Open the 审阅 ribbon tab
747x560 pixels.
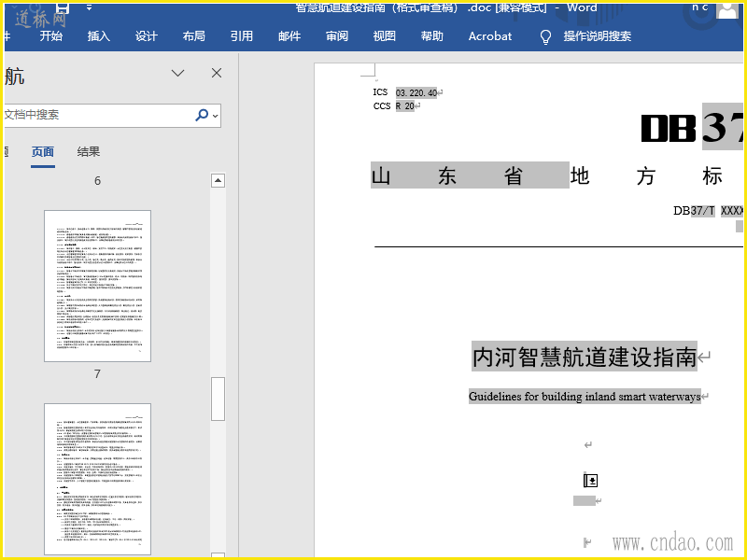337,36
